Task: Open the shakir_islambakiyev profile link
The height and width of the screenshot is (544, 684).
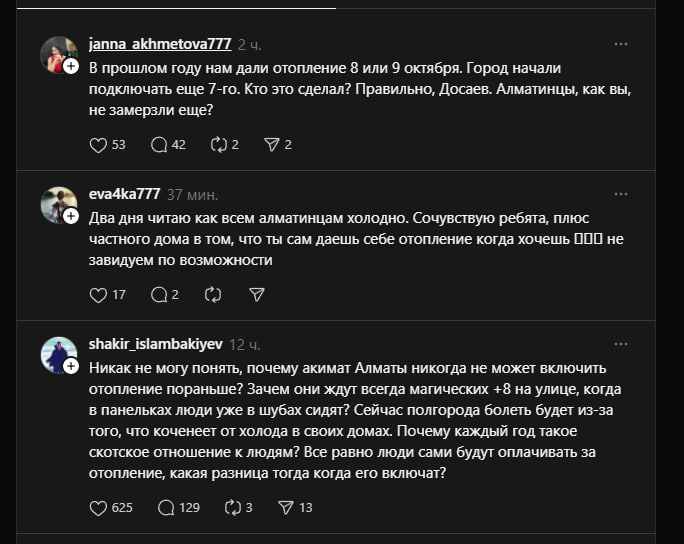Action: tap(157, 344)
